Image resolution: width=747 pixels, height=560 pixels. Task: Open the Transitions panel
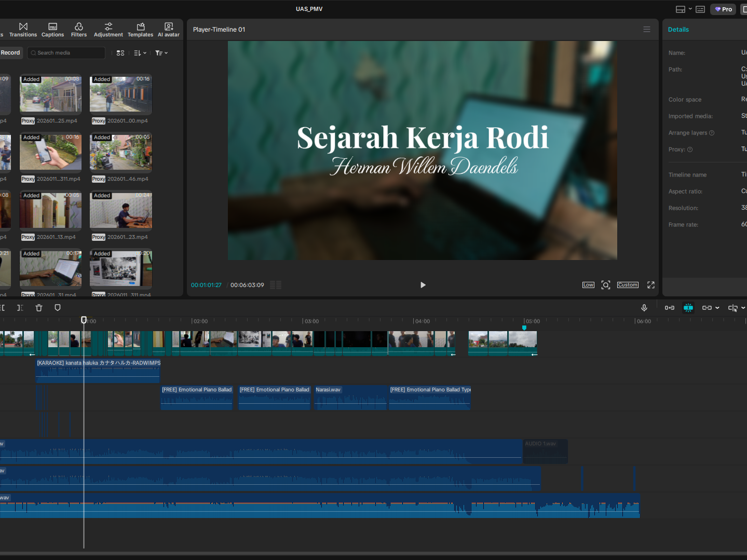pos(23,30)
